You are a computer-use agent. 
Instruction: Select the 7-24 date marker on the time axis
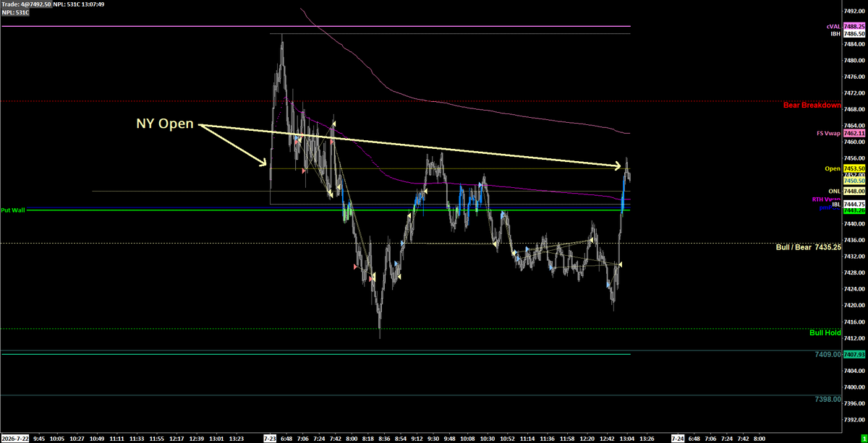pyautogui.click(x=678, y=438)
